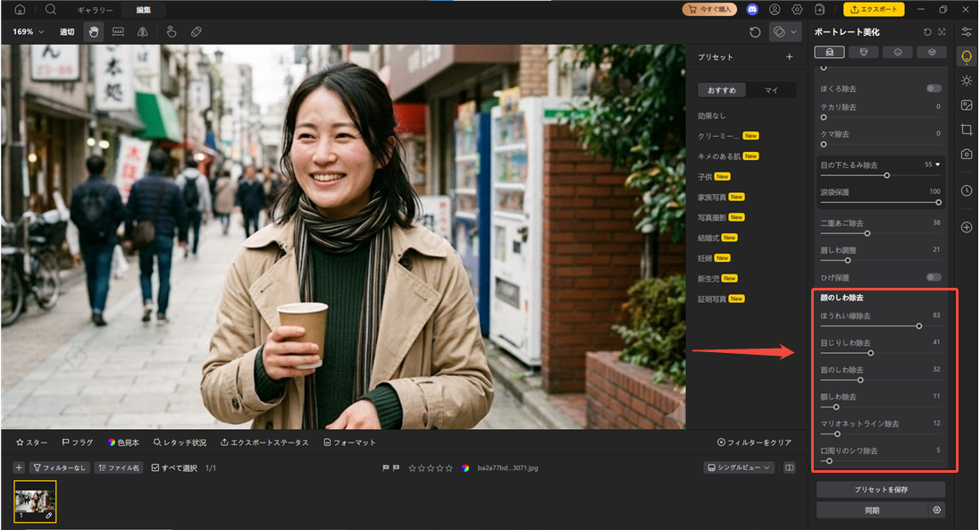This screenshot has height=530, width=980.
Task: Click the ほうれい線除去 slider handle
Action: 918,325
